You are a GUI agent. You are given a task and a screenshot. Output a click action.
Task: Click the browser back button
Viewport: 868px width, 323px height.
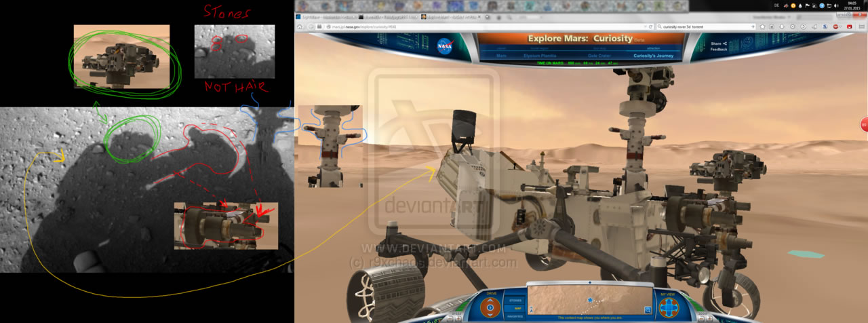click(x=311, y=26)
